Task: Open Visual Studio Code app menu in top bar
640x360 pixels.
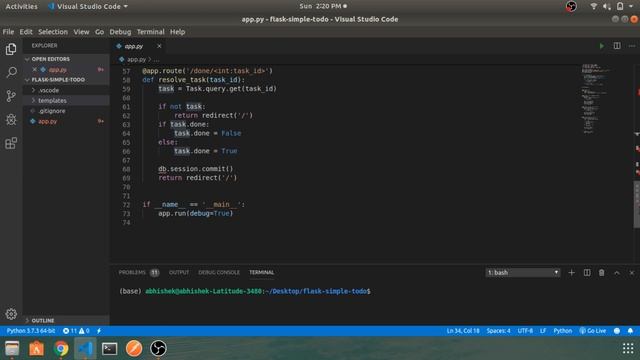Action: 88,7
